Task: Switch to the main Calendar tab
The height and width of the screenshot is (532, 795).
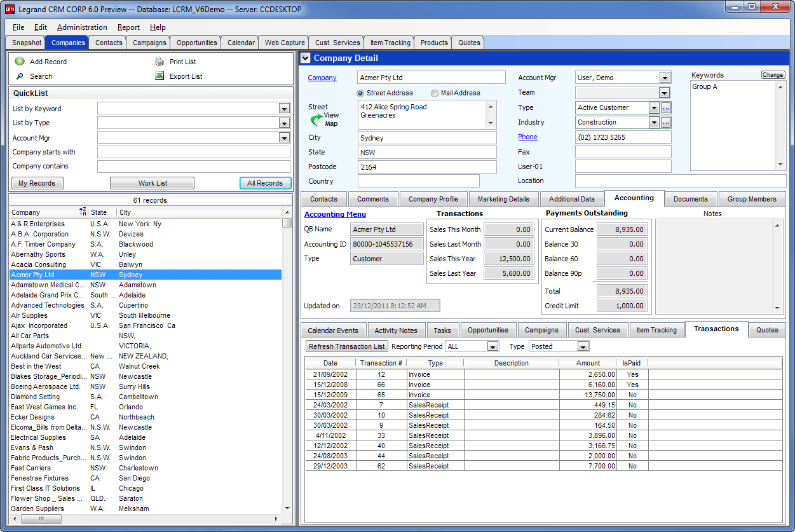Action: [241, 43]
